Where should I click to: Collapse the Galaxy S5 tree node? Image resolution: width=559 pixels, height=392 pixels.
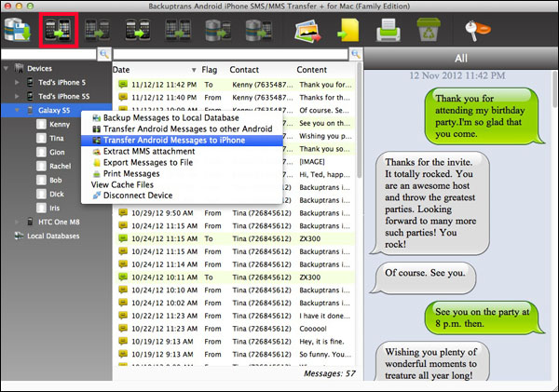17,110
